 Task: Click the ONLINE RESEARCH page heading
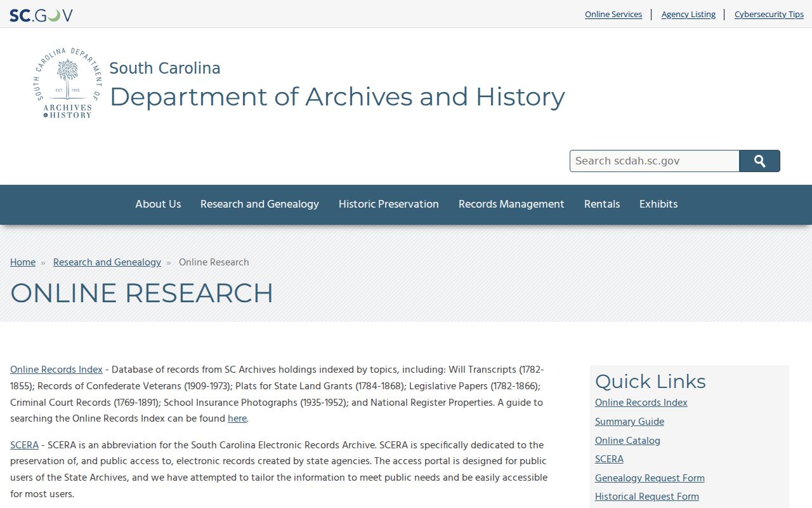pyautogui.click(x=141, y=293)
